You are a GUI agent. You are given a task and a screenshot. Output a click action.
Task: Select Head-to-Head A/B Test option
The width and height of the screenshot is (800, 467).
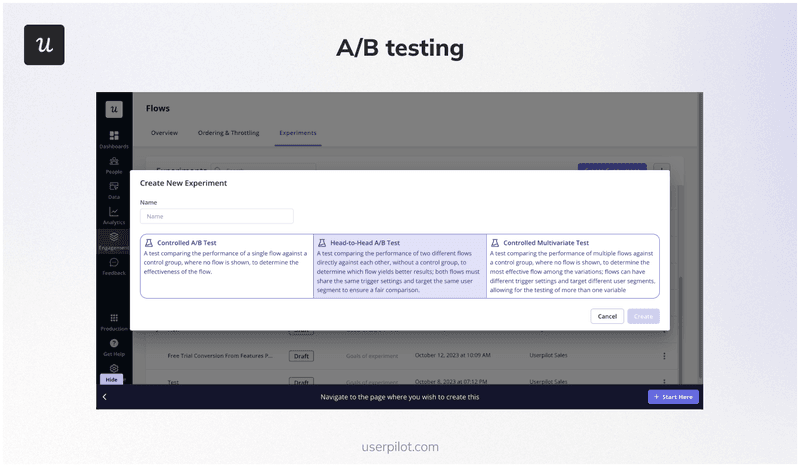pyautogui.click(x=400, y=266)
